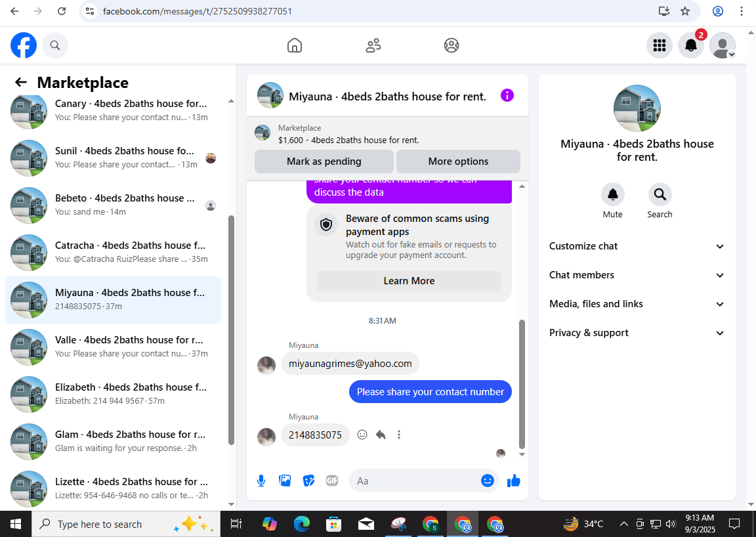Click the shield scam warning icon
The height and width of the screenshot is (537, 756).
point(326,225)
